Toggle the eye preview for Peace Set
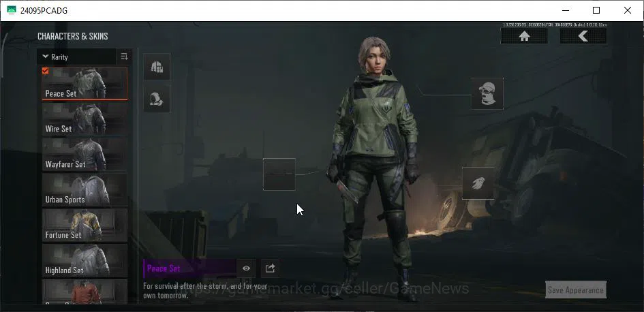Viewport: 644px width, 312px height. 246,268
